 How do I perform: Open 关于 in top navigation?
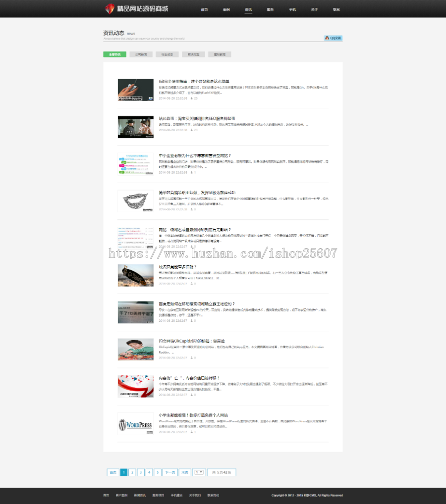(314, 9)
